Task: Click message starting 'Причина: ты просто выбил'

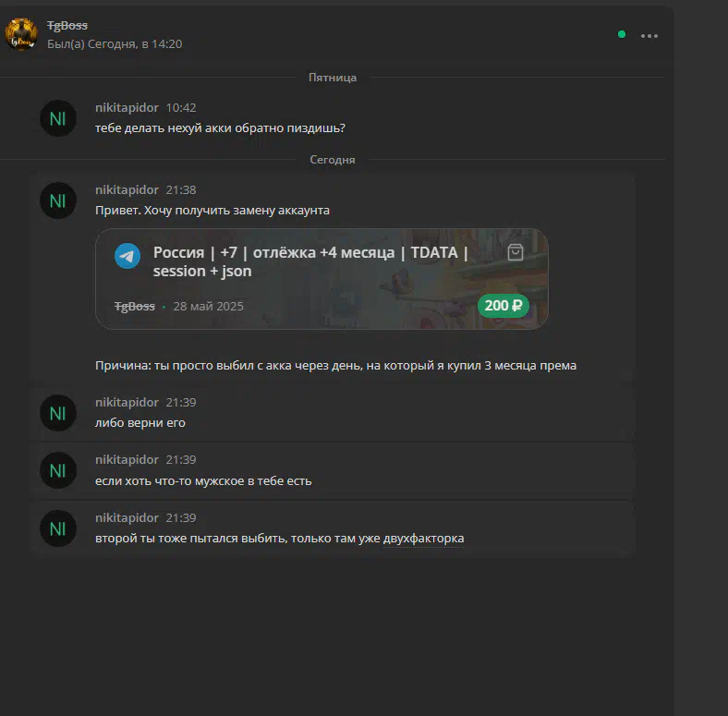Action: 335,366
